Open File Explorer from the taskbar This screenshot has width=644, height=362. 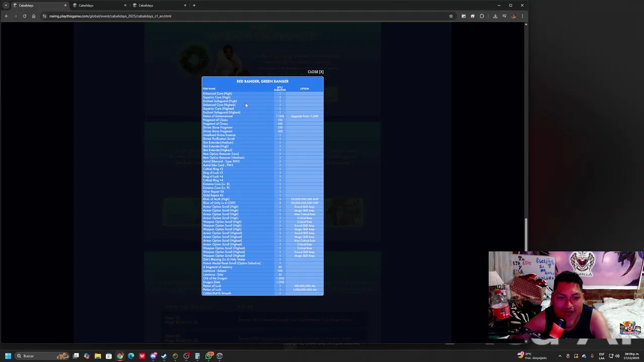click(x=98, y=356)
